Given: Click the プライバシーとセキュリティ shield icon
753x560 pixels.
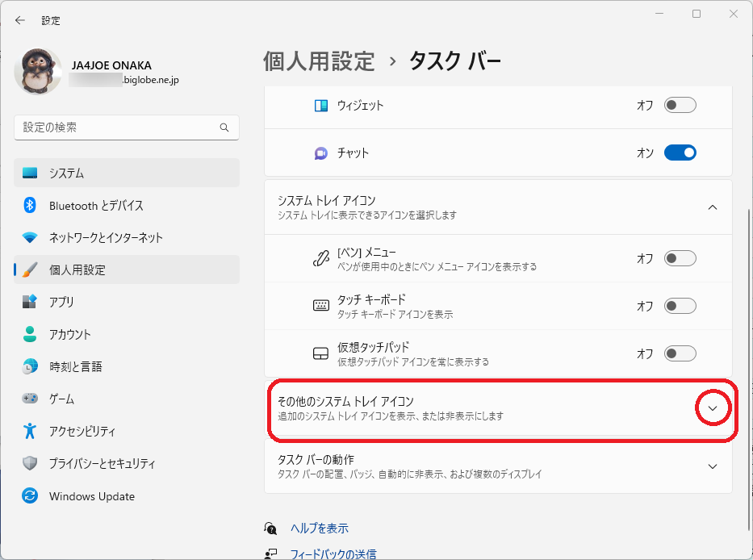Looking at the screenshot, I should pyautogui.click(x=30, y=463).
